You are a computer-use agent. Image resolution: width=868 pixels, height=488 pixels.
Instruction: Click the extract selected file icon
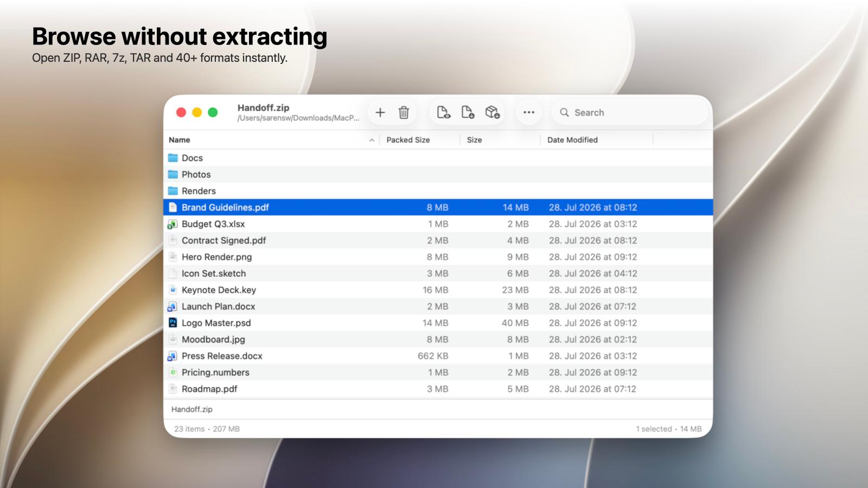pyautogui.click(x=468, y=112)
